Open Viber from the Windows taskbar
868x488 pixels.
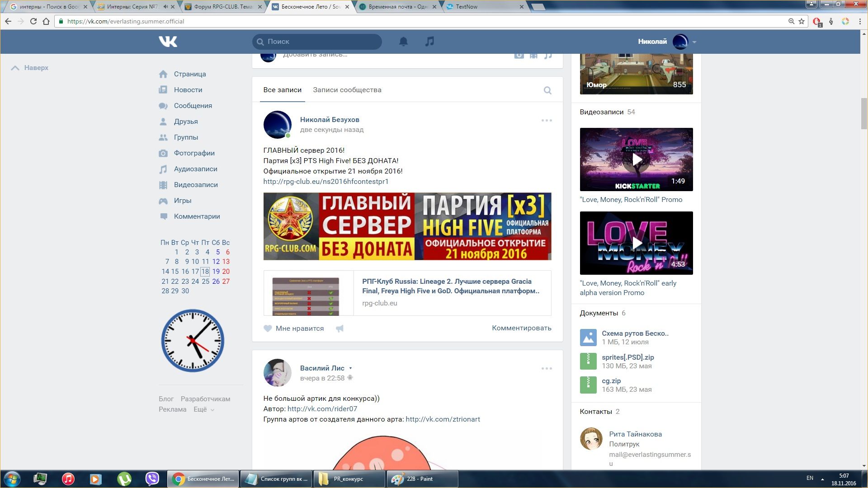152,479
